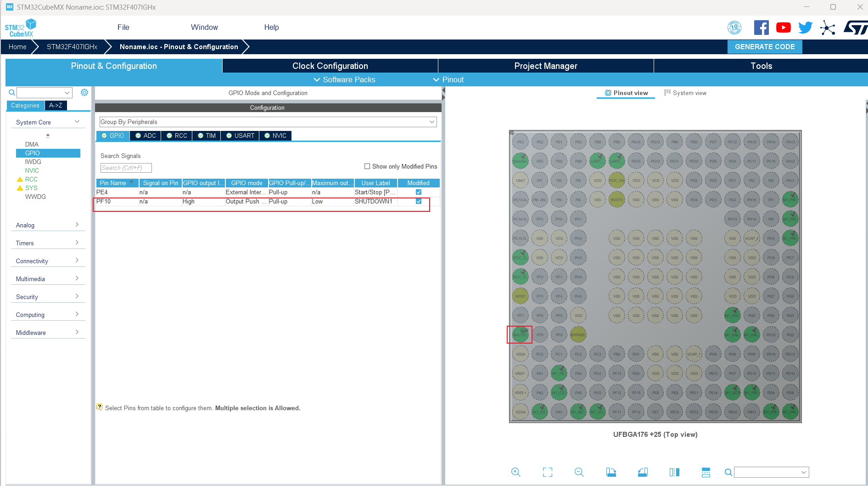
Task: Open the category search combo box
Action: pyautogui.click(x=45, y=93)
